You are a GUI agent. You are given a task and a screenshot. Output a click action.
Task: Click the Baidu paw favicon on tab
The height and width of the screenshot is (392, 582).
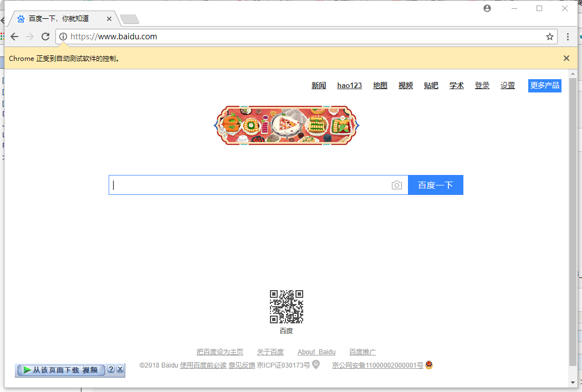click(21, 18)
